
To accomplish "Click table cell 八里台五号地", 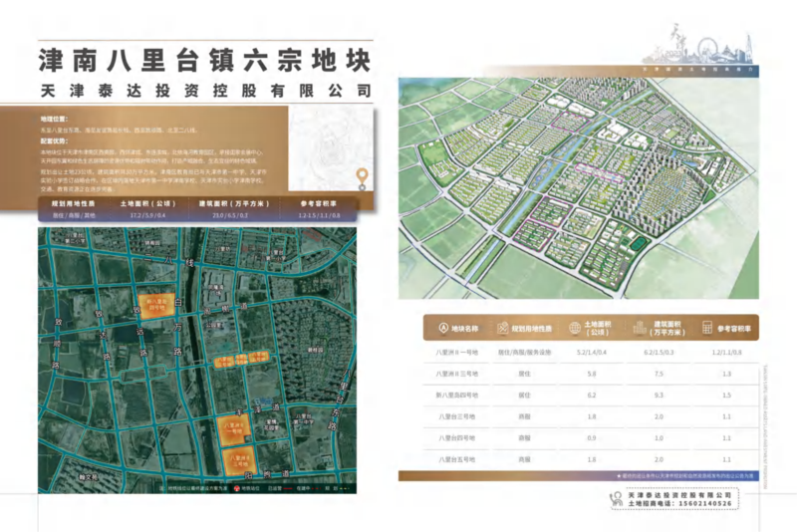I will click(x=456, y=459).
